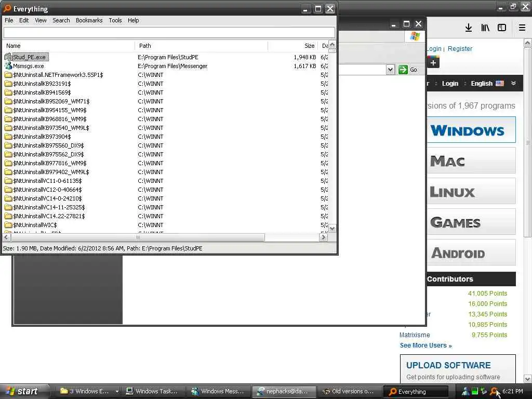Open the Edit menu in Everything

coord(24,20)
